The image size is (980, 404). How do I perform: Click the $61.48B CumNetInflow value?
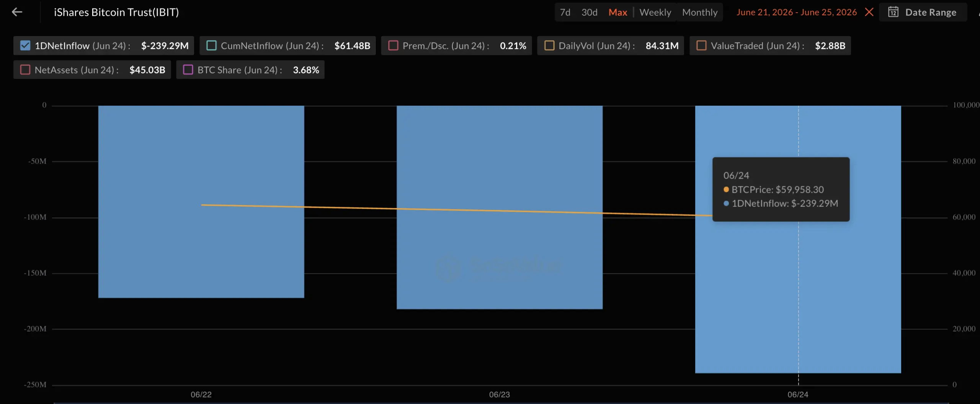(x=352, y=46)
